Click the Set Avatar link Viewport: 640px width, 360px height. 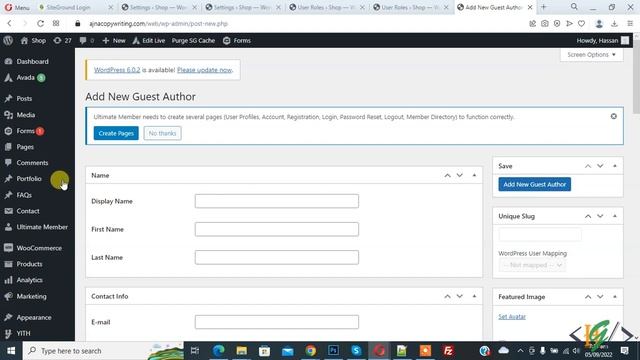click(x=512, y=316)
